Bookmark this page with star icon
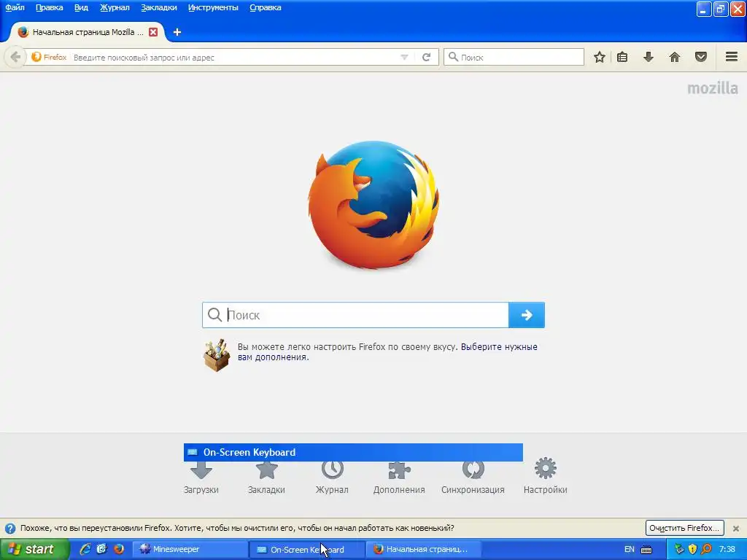This screenshot has width=747, height=560. pos(600,57)
